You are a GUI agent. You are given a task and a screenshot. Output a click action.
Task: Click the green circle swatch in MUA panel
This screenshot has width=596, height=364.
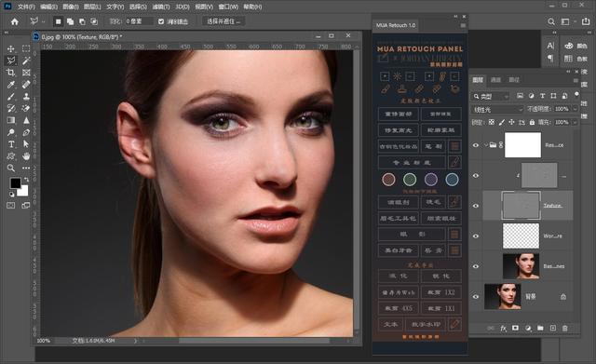click(x=410, y=180)
